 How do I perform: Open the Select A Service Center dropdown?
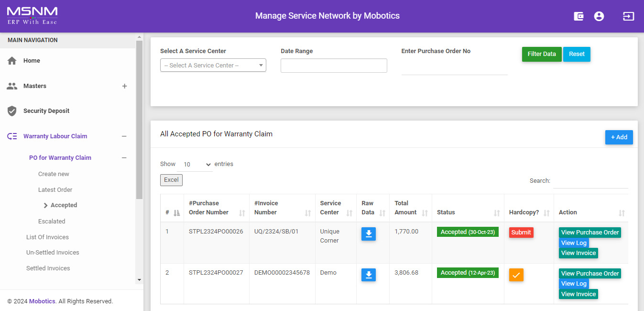point(213,66)
